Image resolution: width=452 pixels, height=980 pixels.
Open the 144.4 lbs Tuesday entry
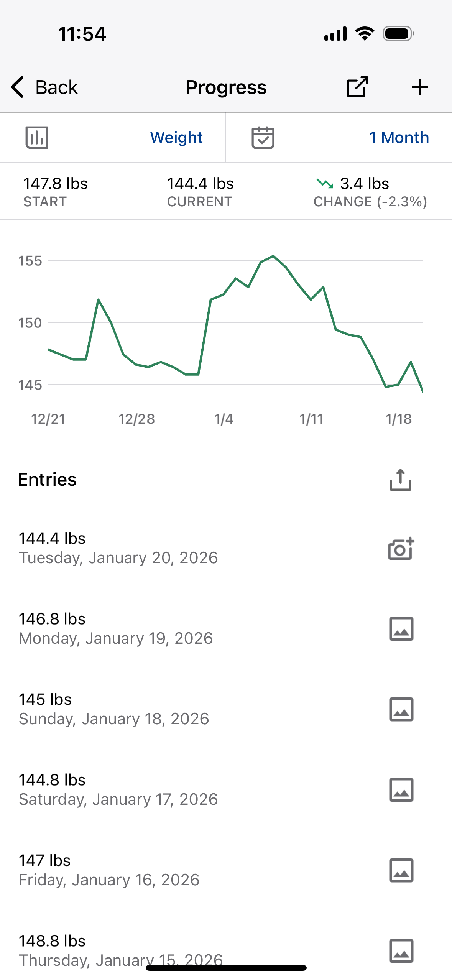pos(226,548)
